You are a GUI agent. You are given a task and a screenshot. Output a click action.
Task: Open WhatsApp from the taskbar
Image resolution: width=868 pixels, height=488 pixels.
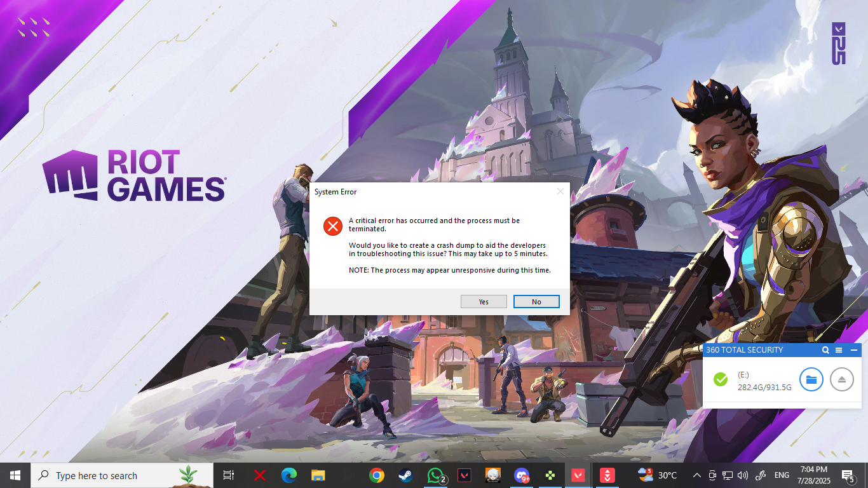click(435, 475)
